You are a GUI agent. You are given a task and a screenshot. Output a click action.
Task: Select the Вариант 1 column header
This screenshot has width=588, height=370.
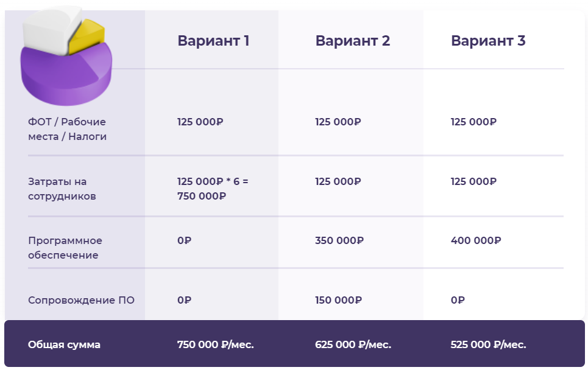[213, 40]
